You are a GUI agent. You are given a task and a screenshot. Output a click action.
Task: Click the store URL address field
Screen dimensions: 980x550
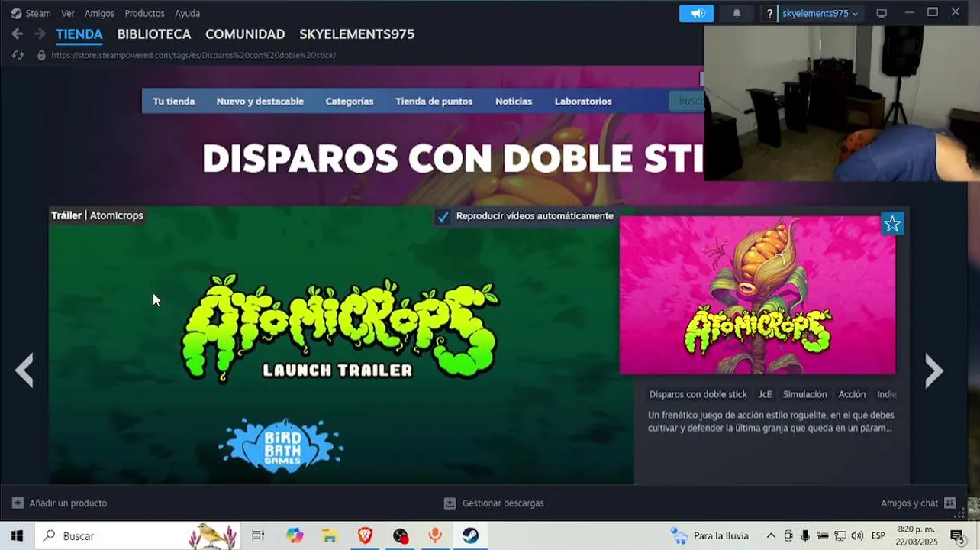tap(194, 55)
